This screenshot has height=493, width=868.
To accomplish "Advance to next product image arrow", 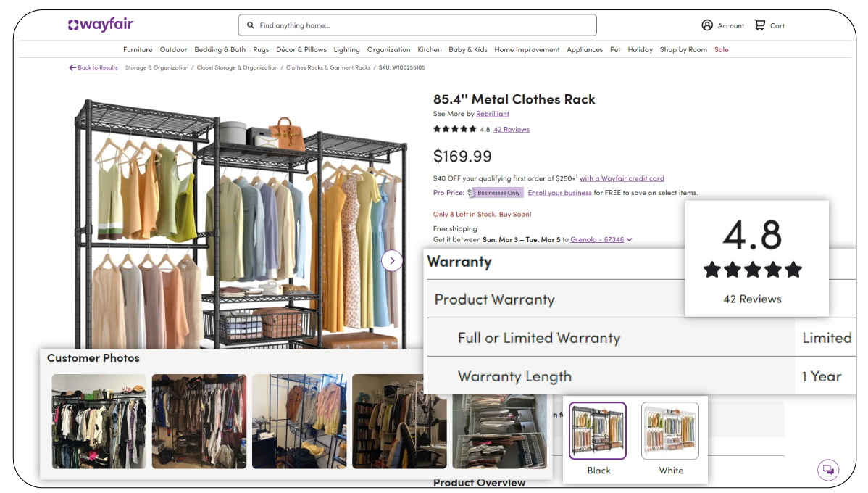I will (x=392, y=260).
